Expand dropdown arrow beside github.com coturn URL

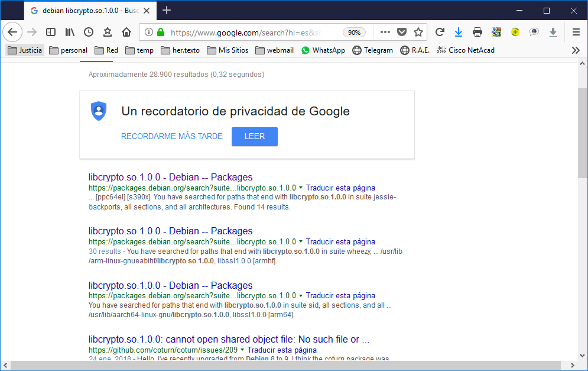pyautogui.click(x=242, y=350)
